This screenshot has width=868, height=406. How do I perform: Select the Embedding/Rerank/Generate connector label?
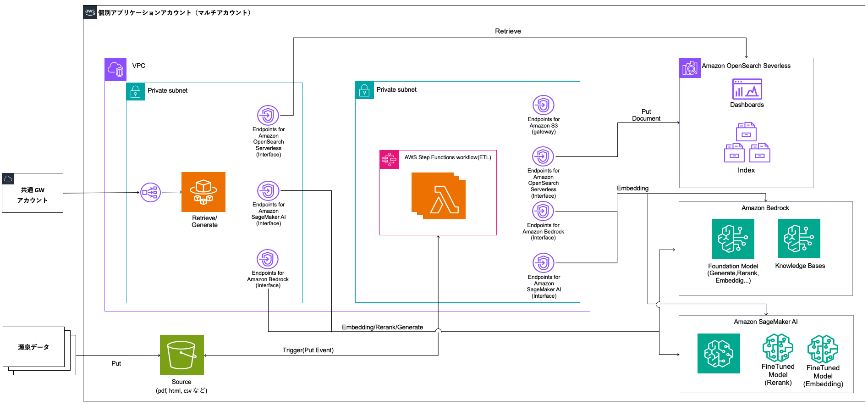coord(382,327)
